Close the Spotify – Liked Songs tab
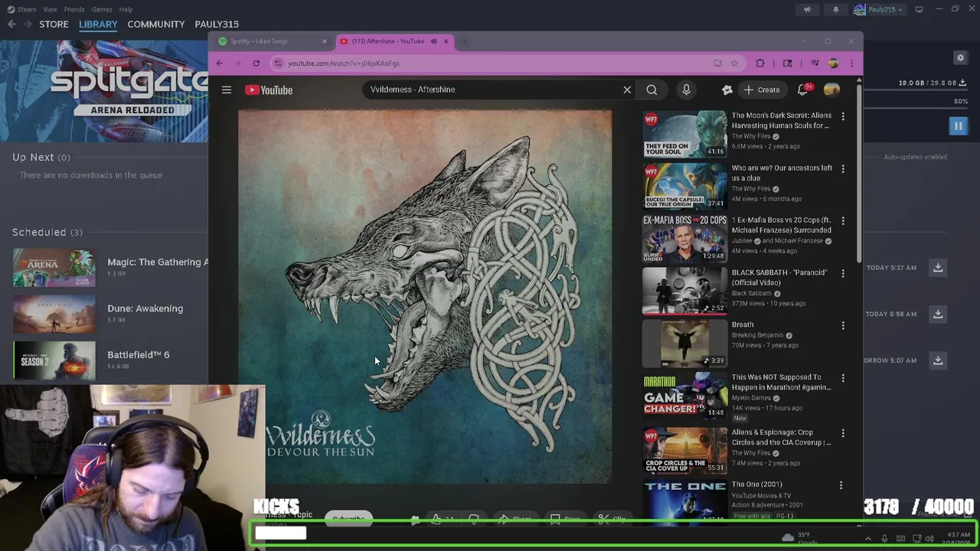This screenshot has height=551, width=980. click(324, 41)
